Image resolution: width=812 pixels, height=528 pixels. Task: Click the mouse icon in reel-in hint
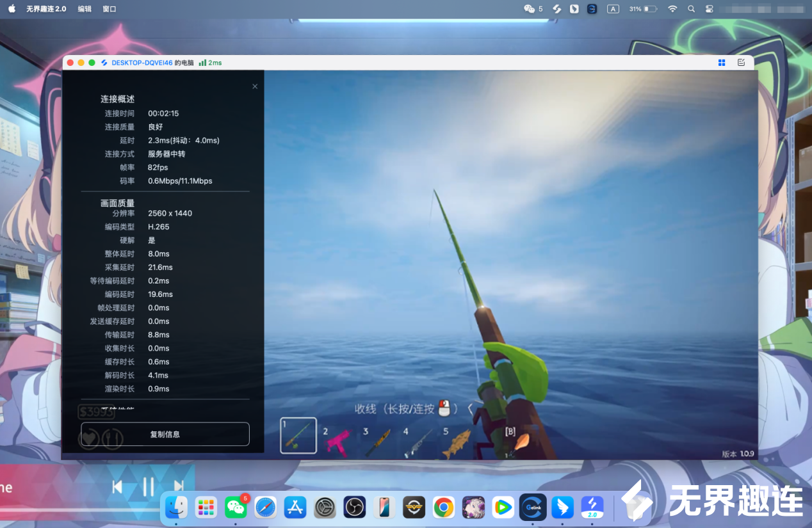[445, 408]
